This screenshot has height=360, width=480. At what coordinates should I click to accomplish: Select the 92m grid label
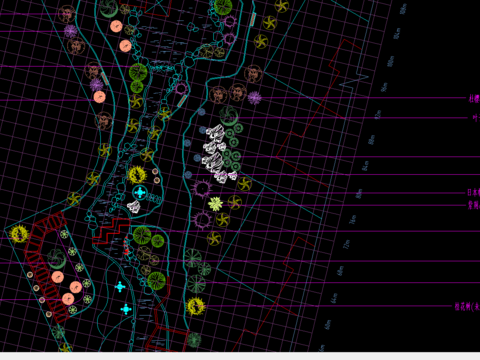[x=378, y=114]
